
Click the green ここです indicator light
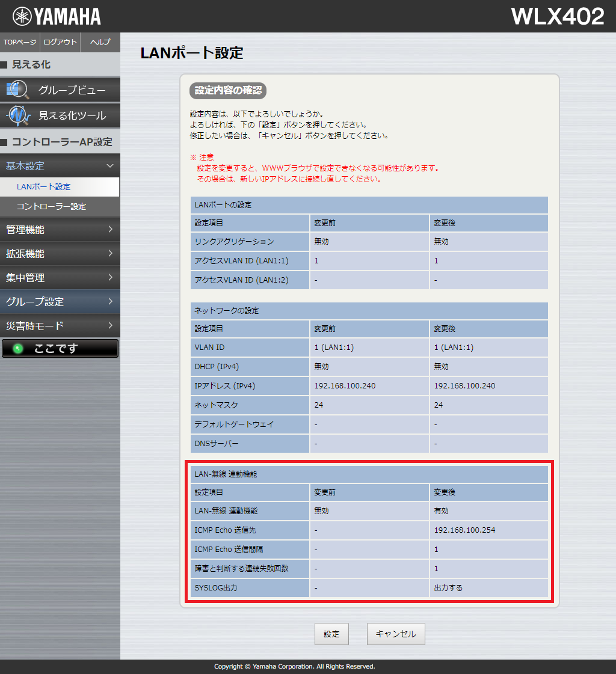(17, 348)
